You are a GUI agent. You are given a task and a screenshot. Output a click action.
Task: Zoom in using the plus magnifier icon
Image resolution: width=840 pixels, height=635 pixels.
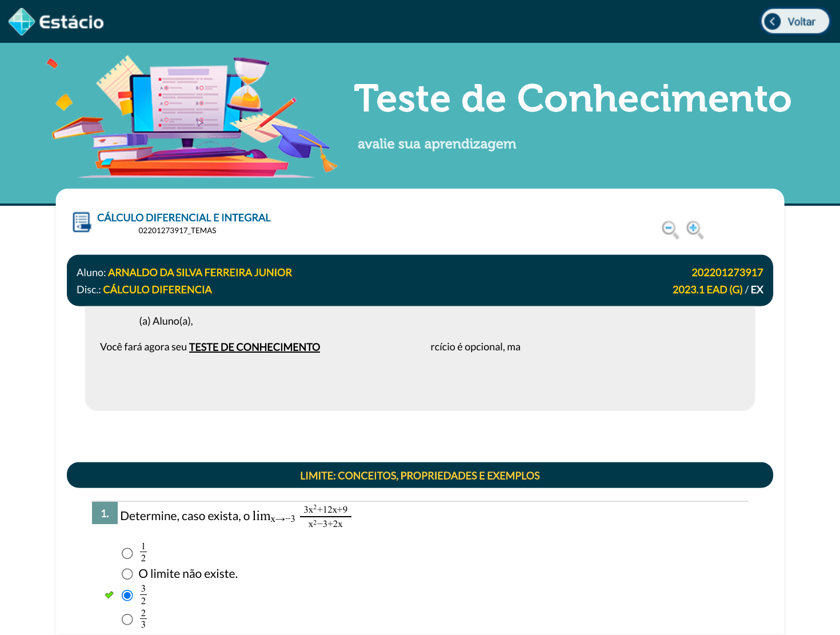(x=694, y=229)
